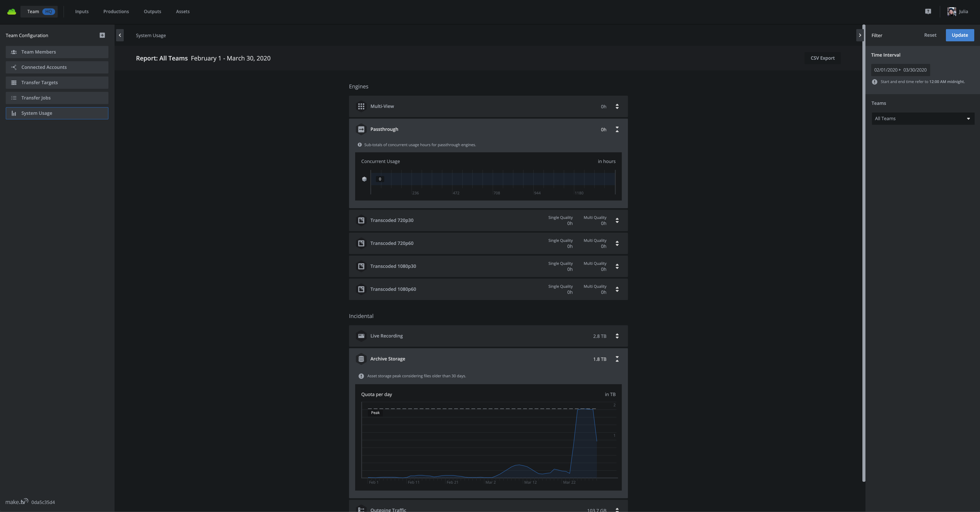Click the zero marker on the Concurrent Usage slider
This screenshot has width=980, height=512.
(x=379, y=179)
